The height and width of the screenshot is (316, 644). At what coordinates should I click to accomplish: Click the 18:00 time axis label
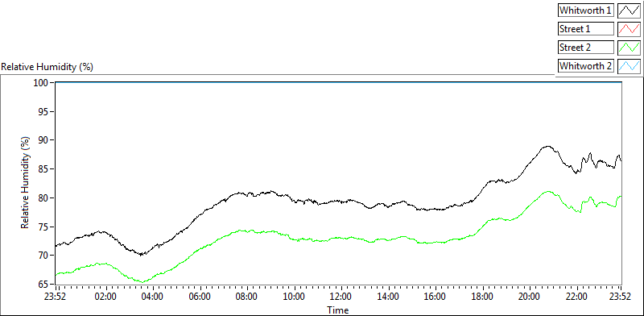pyautogui.click(x=482, y=297)
